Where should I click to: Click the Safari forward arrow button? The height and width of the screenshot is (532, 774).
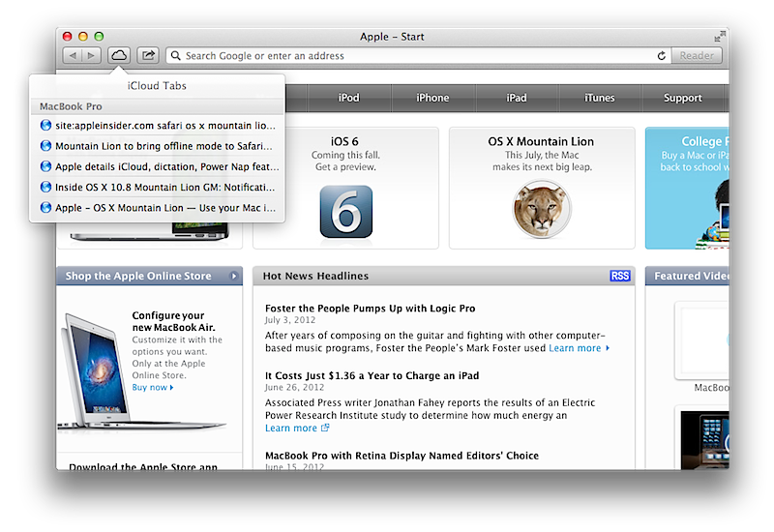point(91,55)
